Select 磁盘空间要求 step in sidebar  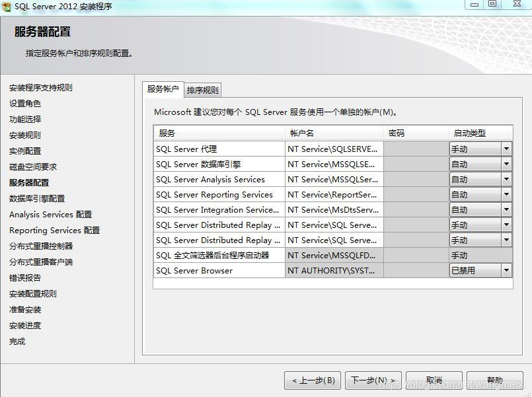(33, 167)
